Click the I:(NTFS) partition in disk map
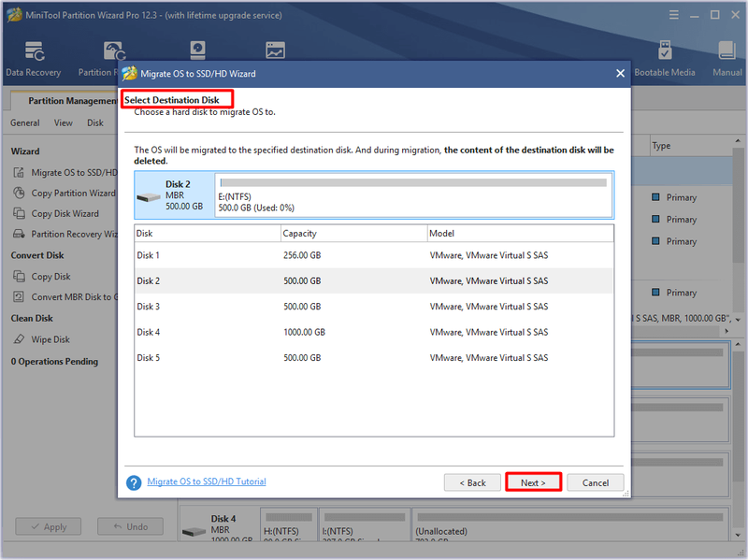The width and height of the screenshot is (748, 560). coord(365,524)
